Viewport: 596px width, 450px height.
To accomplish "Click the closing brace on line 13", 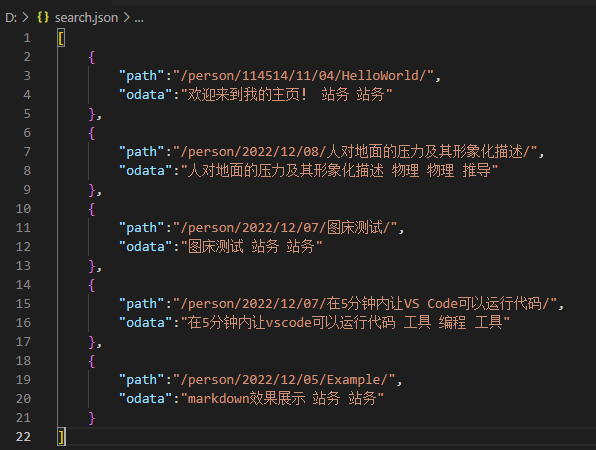I will pos(91,266).
